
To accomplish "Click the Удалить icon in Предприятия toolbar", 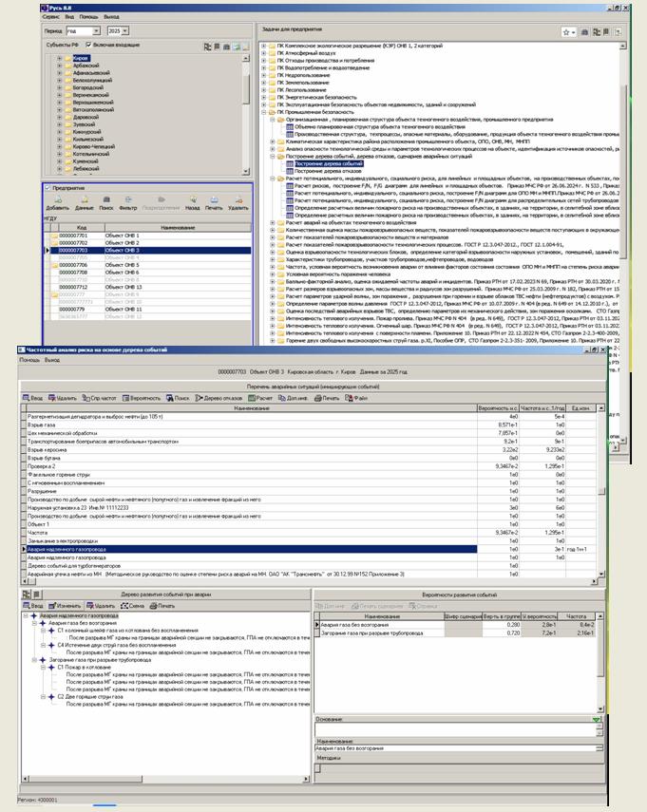I will (238, 201).
